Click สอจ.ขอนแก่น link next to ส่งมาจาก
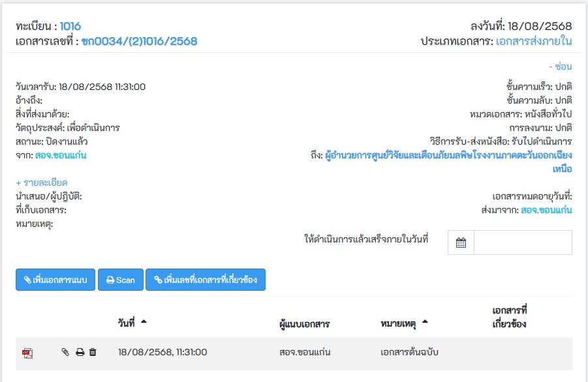 546,210
